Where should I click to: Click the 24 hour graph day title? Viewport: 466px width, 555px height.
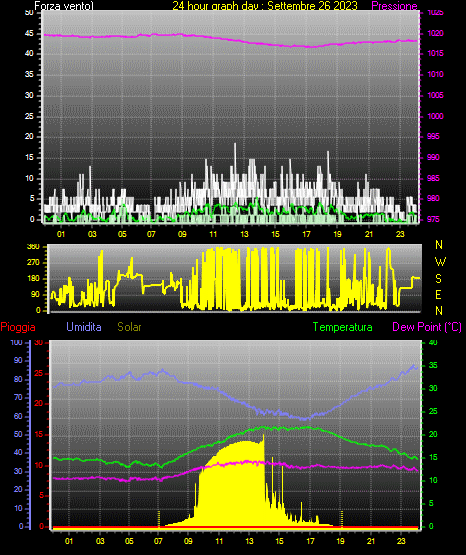[x=265, y=6]
